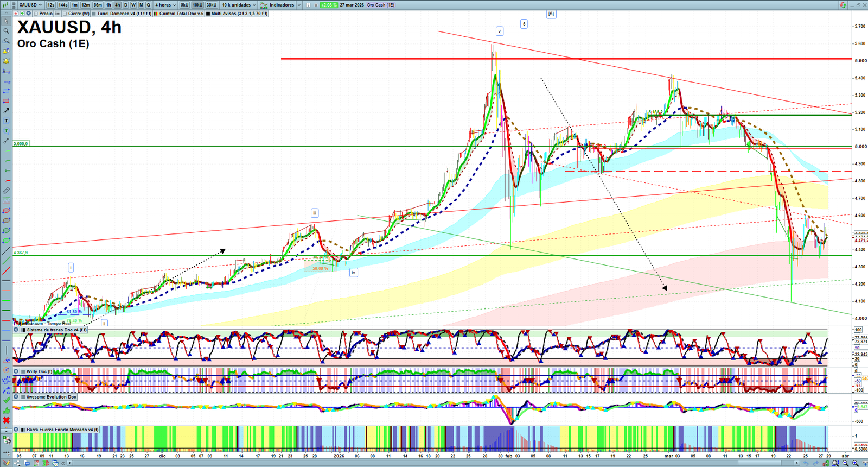Select the ruler measuring tool
The width and height of the screenshot is (868, 467).
tap(6, 190)
